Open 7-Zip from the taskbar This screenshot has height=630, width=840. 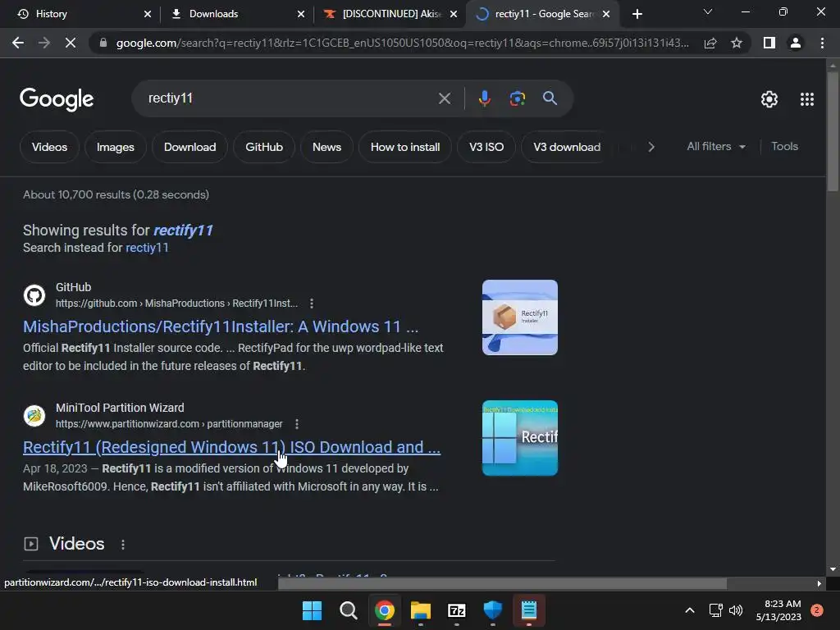[456, 610]
